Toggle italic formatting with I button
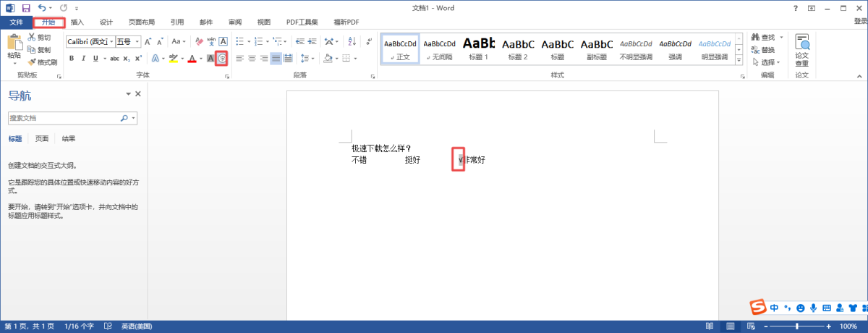 (x=84, y=59)
